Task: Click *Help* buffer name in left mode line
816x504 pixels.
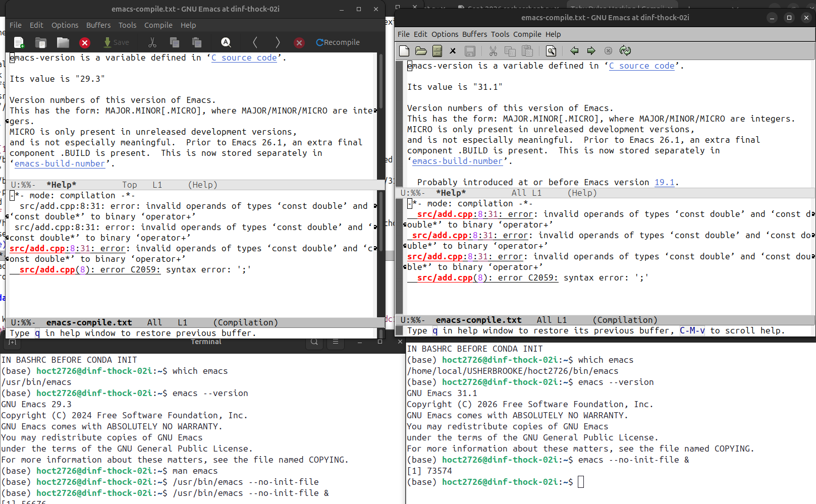Action: pyautogui.click(x=62, y=185)
